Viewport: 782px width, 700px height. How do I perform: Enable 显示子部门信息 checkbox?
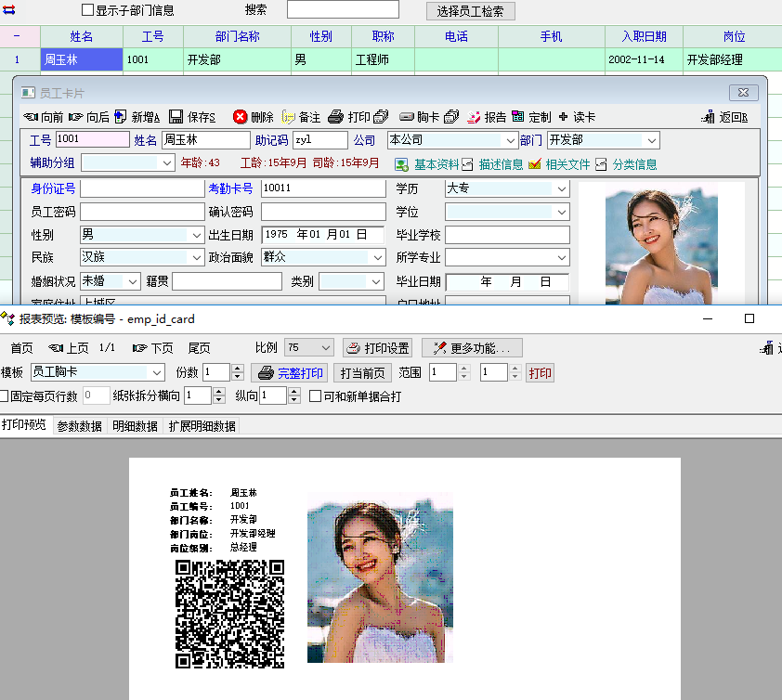(x=88, y=10)
